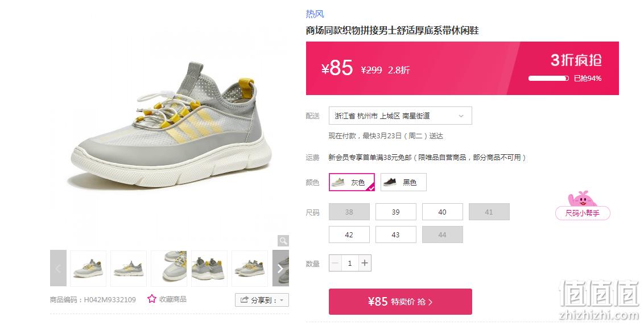This screenshot has height=325, width=644.
Task: Choose size 42
Action: (349, 235)
